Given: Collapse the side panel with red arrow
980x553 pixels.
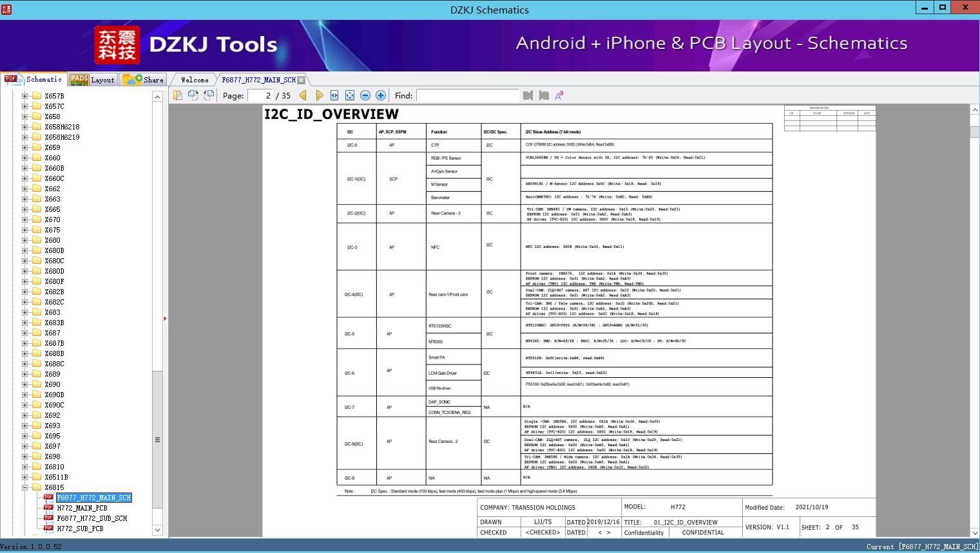Looking at the screenshot, I should [x=165, y=319].
